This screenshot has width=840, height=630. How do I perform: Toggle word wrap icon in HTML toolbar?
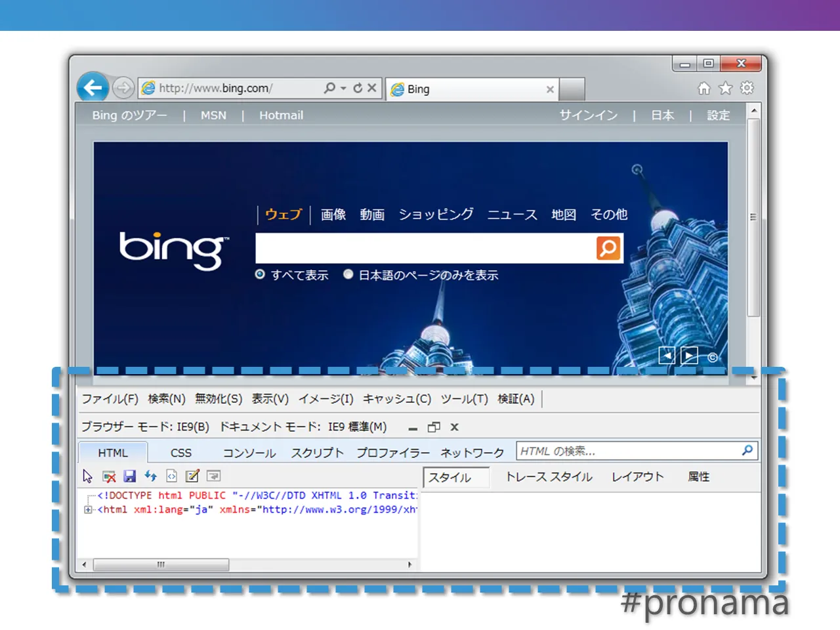[213, 476]
